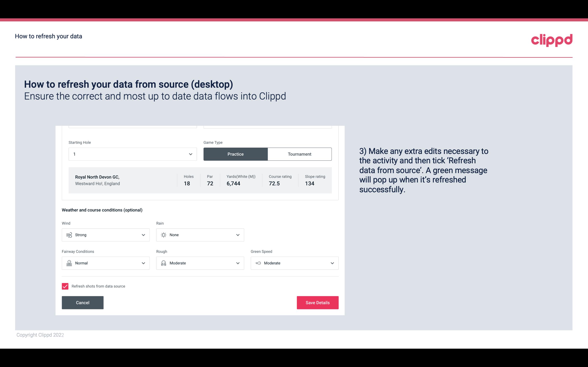Expand the Rain dropdown selector

(x=238, y=235)
